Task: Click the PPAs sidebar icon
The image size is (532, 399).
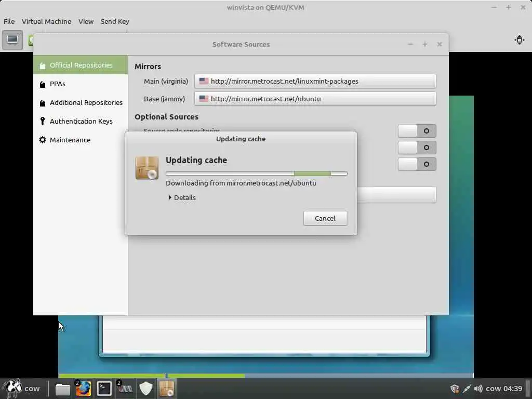Action: click(x=43, y=84)
